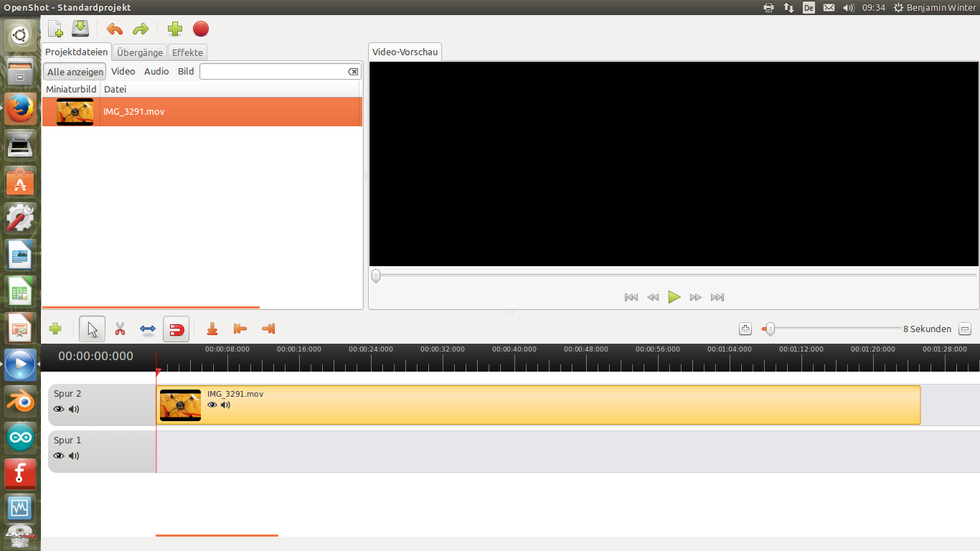The height and width of the screenshot is (551, 980).
Task: Select the Video-Vorschau tab
Action: [405, 52]
